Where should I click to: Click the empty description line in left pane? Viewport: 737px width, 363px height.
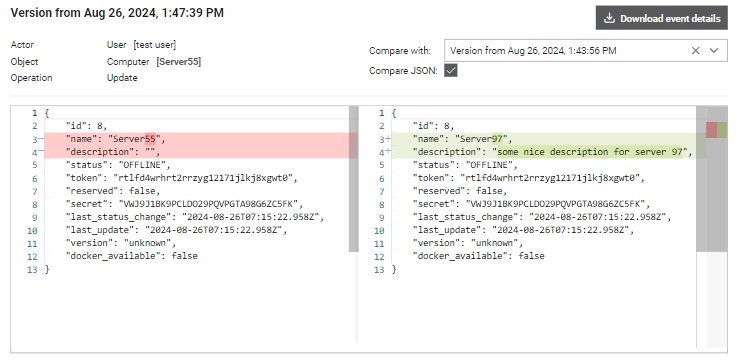tap(113, 152)
